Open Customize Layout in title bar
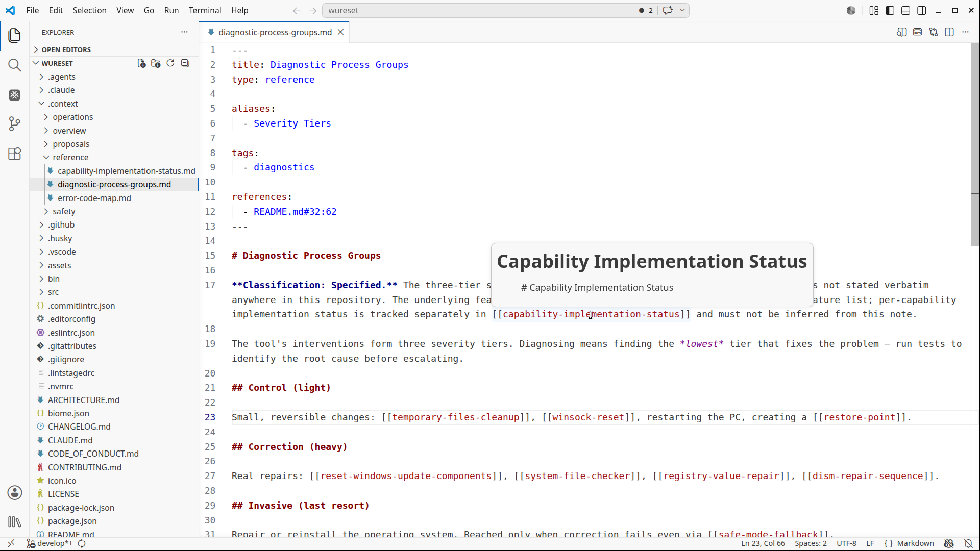 point(874,10)
